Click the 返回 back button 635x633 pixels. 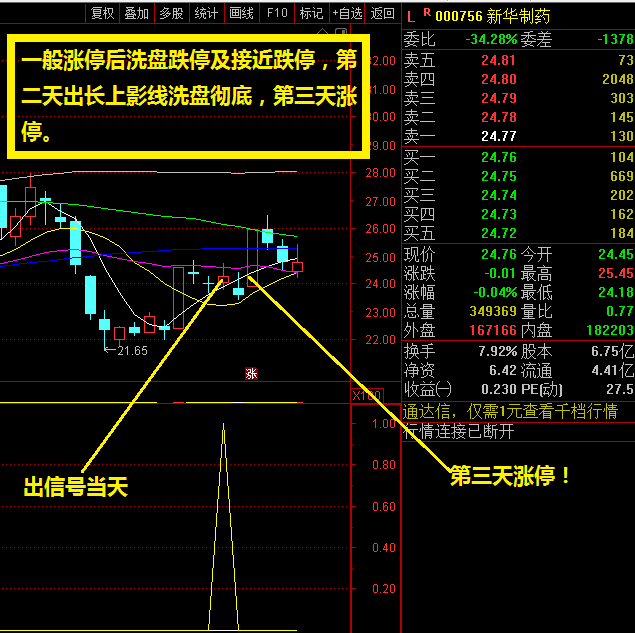click(x=382, y=14)
